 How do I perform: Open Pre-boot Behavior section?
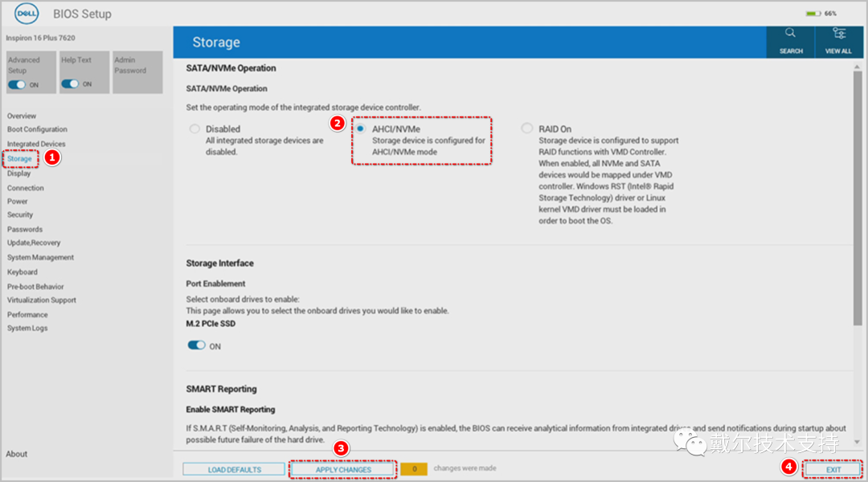(x=35, y=287)
